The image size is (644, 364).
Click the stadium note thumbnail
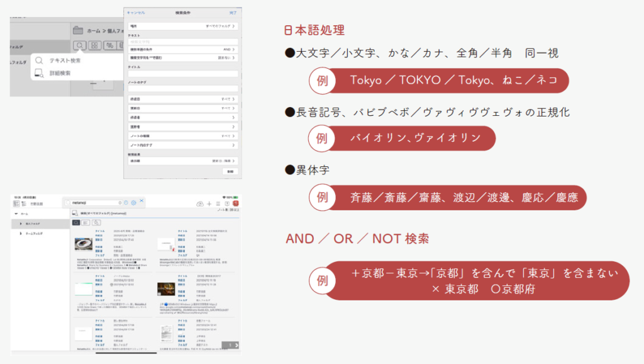point(85,243)
